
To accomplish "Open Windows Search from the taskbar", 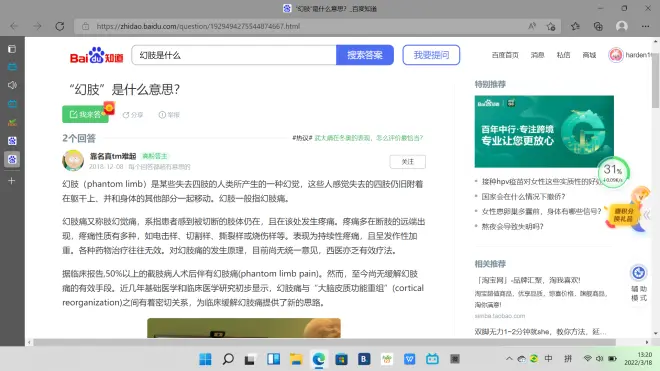I will [x=228, y=359].
